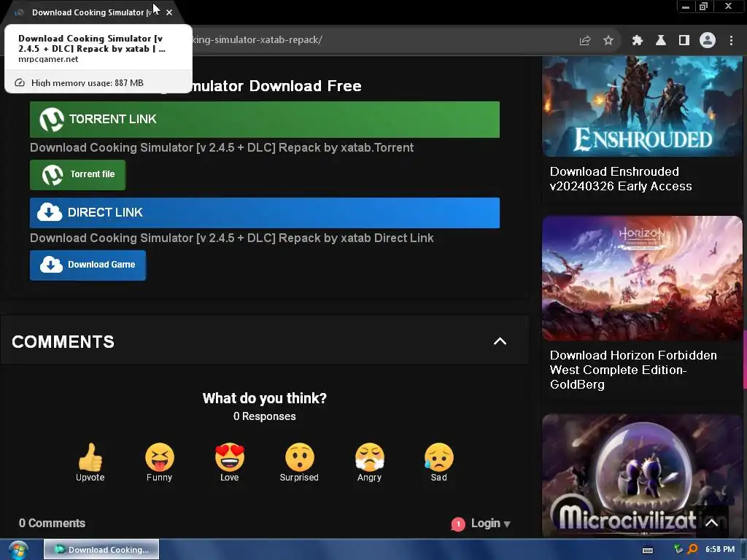Click the 0 Responses text
This screenshot has height=560, width=747.
264,416
